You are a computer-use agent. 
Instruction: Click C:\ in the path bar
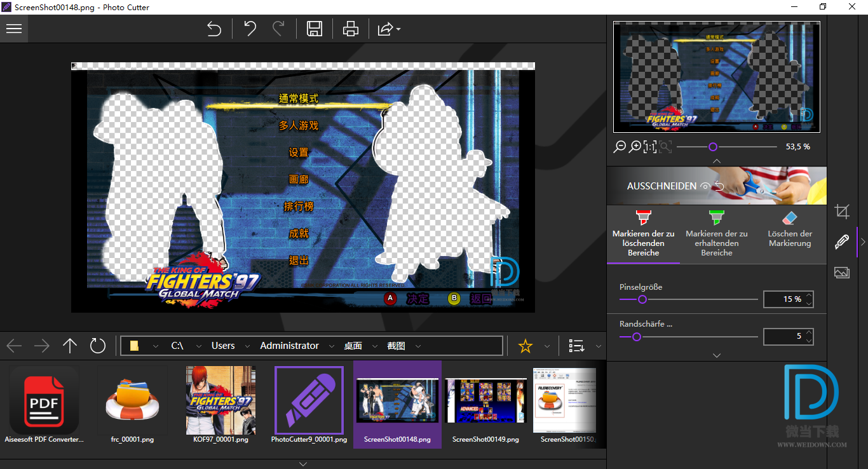coord(177,346)
